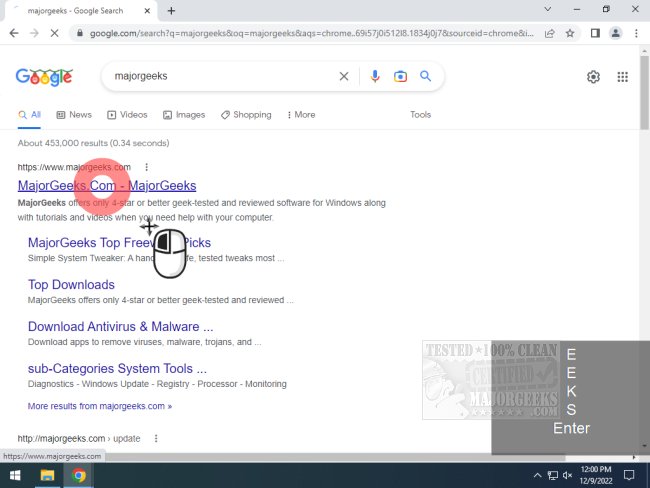
Task: Open File Explorer from taskbar
Action: [x=47, y=475]
